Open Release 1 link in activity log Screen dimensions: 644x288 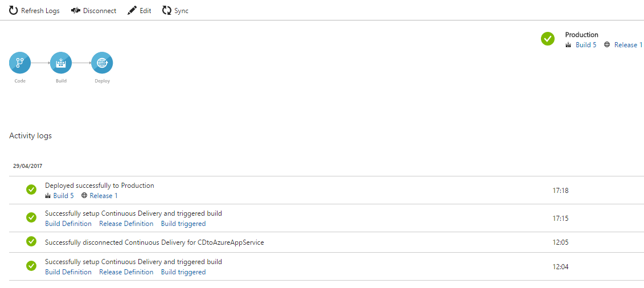coord(104,196)
